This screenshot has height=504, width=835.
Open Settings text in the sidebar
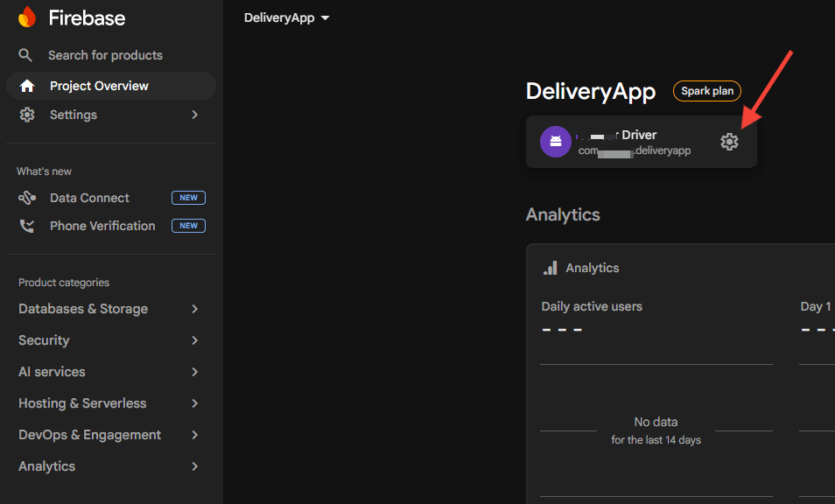click(x=74, y=115)
